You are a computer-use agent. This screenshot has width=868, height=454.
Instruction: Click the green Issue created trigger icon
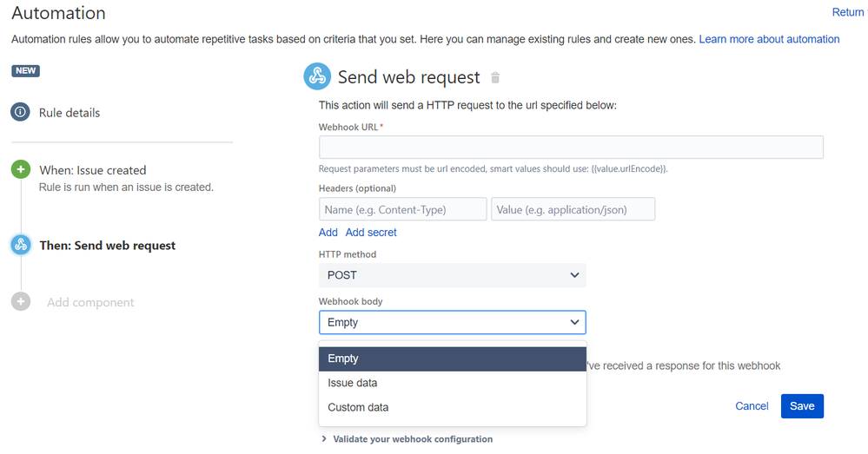21,170
